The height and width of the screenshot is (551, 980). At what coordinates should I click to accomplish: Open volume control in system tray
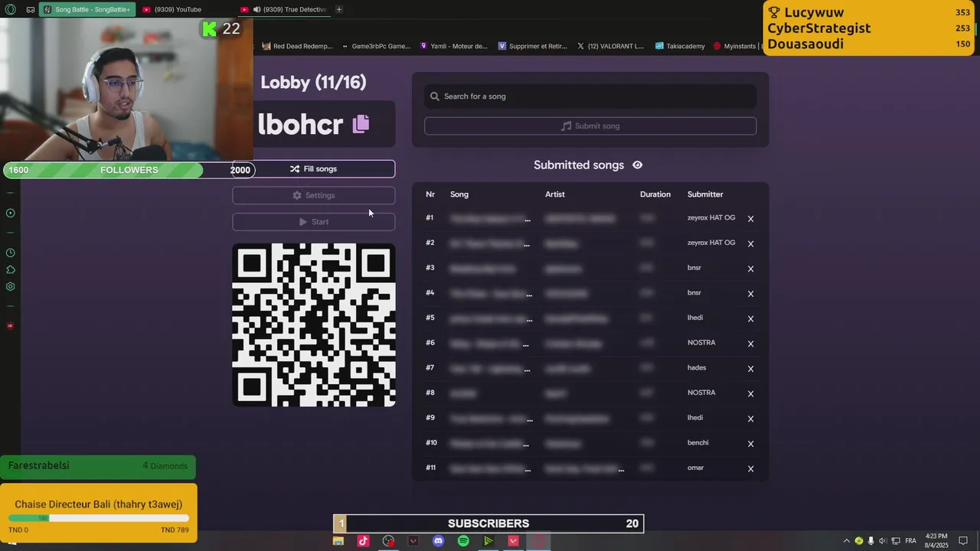[x=882, y=541]
